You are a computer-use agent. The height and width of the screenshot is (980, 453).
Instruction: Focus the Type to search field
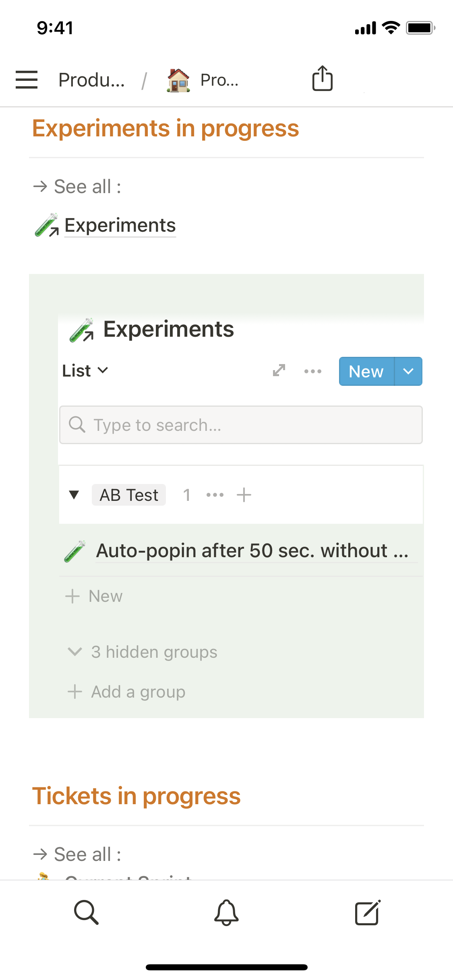point(241,425)
